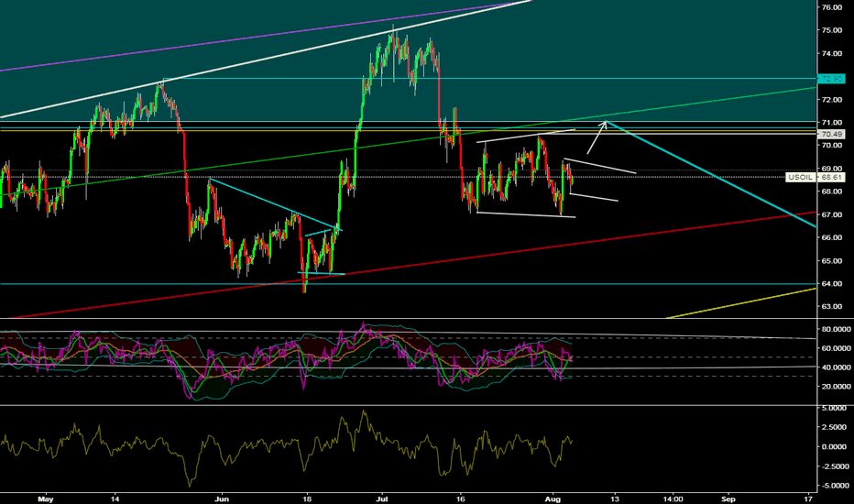Image resolution: width=854 pixels, height=504 pixels.
Task: Click the -5.0000 lower indicator scale value
Action: pyautogui.click(x=836, y=486)
